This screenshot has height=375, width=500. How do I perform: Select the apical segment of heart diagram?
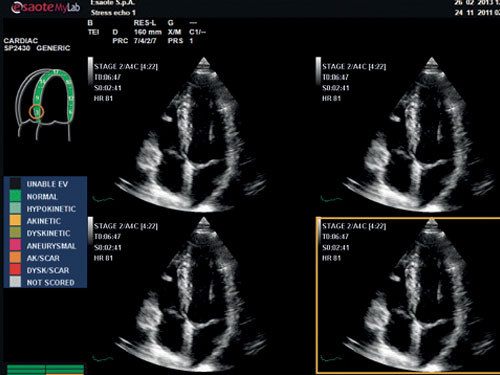pos(56,72)
